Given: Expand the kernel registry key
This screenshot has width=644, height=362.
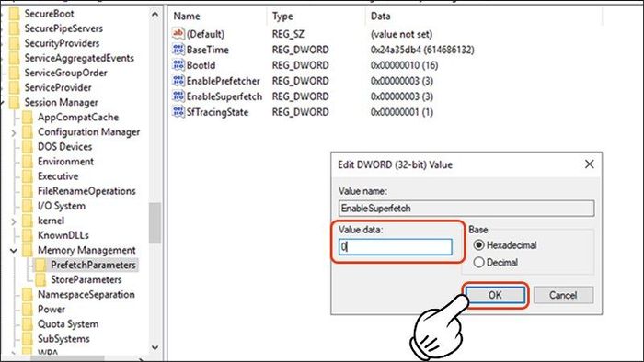Looking at the screenshot, I should (13, 221).
